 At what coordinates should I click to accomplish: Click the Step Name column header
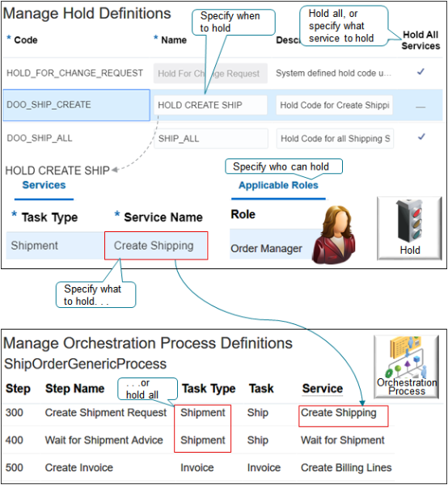[x=75, y=389]
